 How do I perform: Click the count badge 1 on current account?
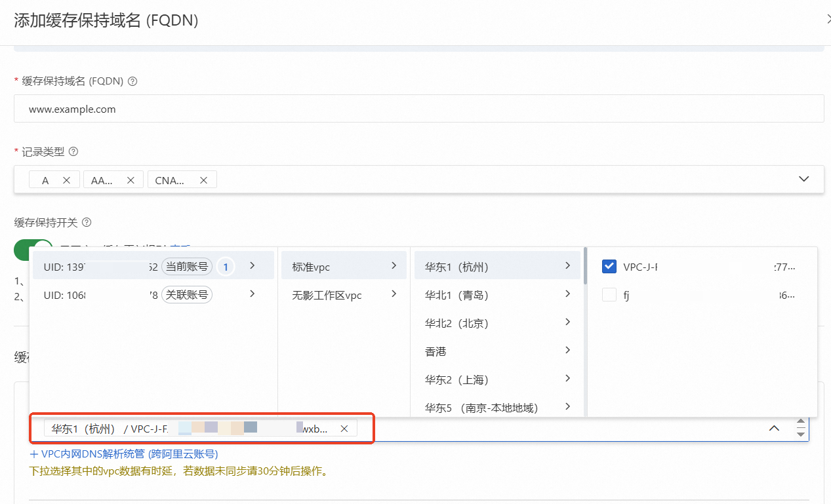click(x=226, y=267)
